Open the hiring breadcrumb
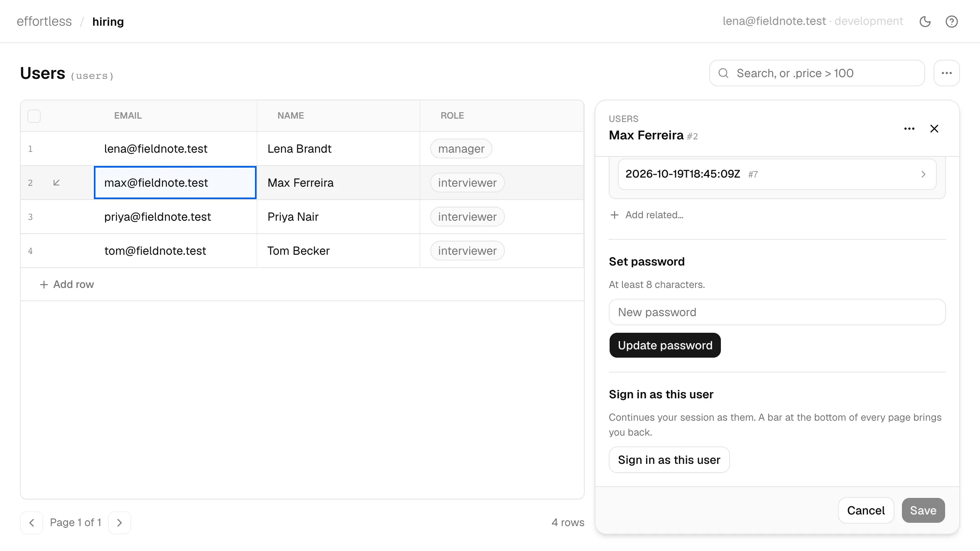Image resolution: width=980 pixels, height=551 pixels. pyautogui.click(x=108, y=22)
